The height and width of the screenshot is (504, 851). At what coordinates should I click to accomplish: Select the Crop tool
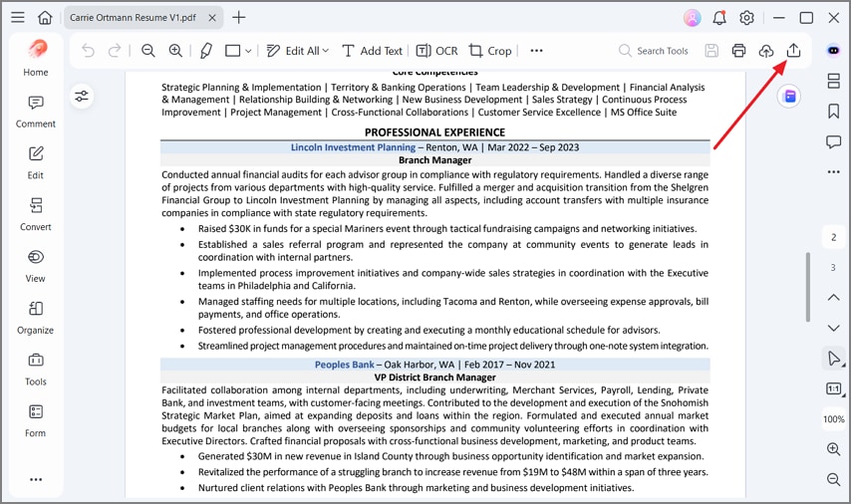[x=490, y=51]
